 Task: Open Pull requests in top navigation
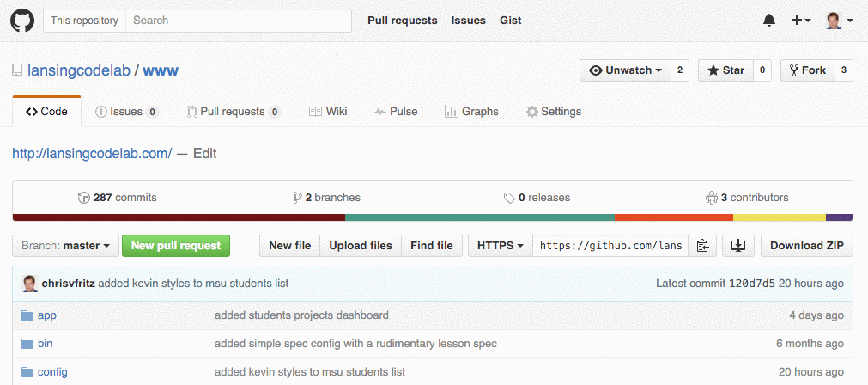403,21
